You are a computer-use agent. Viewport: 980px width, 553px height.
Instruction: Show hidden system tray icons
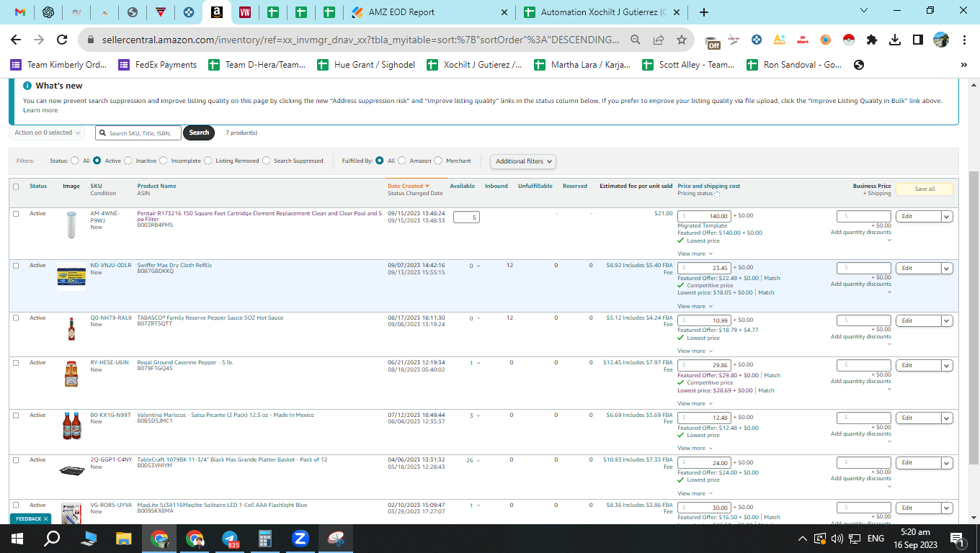[x=803, y=539]
